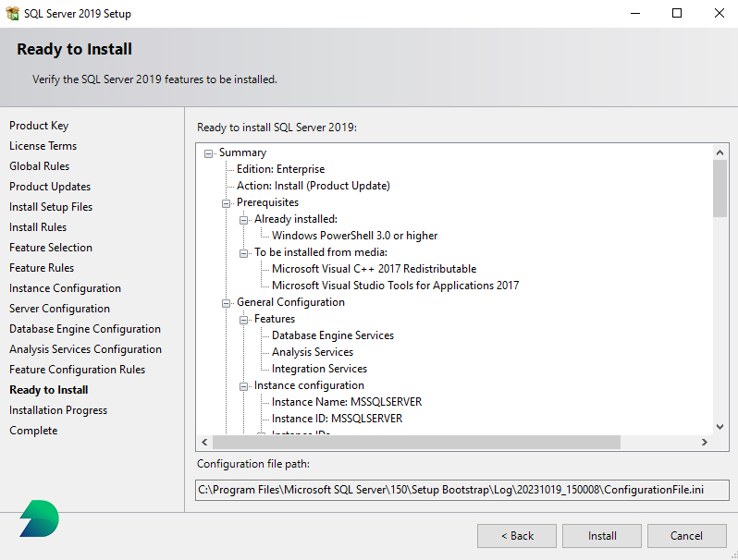
Task: Go to Feature Rules step
Action: pos(42,268)
